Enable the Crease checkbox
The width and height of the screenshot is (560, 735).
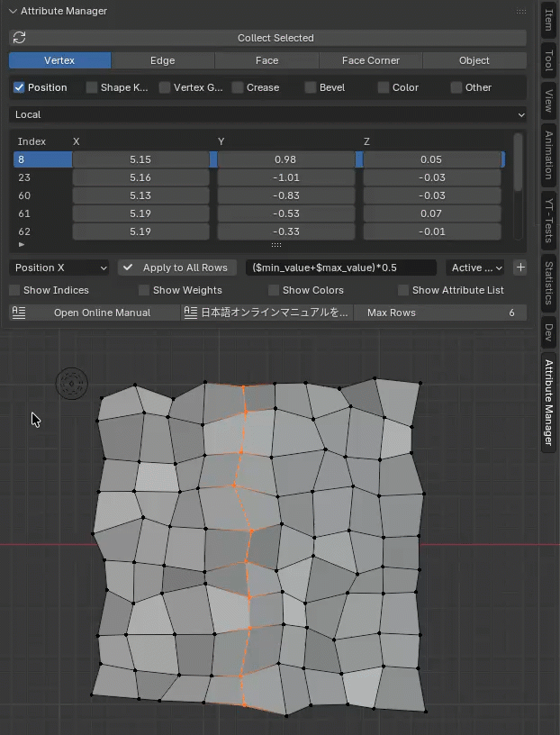[x=238, y=87]
